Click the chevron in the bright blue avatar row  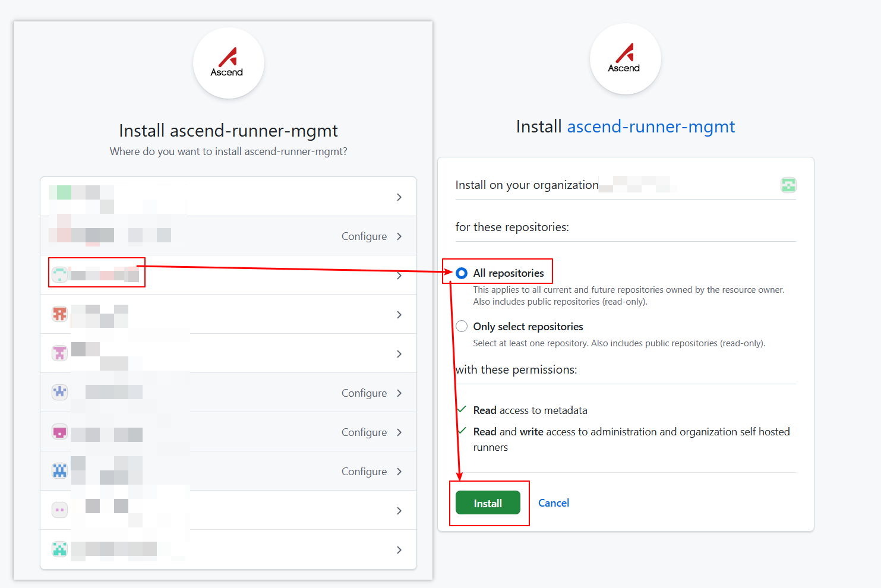pyautogui.click(x=399, y=472)
